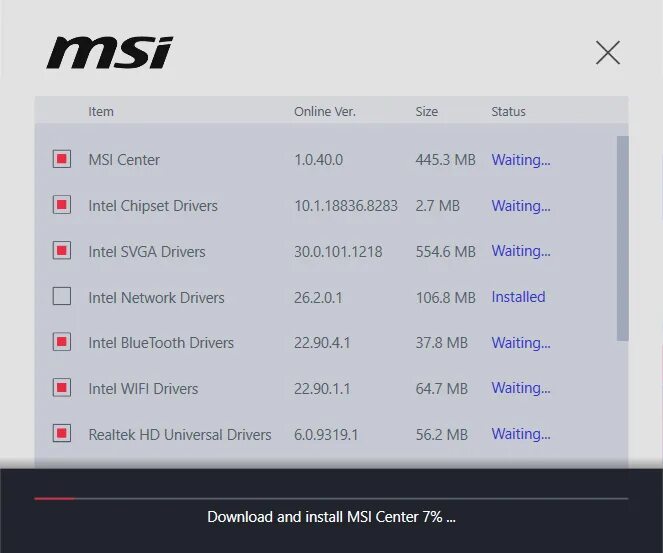Click the Download and install progress text
663x553 pixels.
click(x=332, y=517)
